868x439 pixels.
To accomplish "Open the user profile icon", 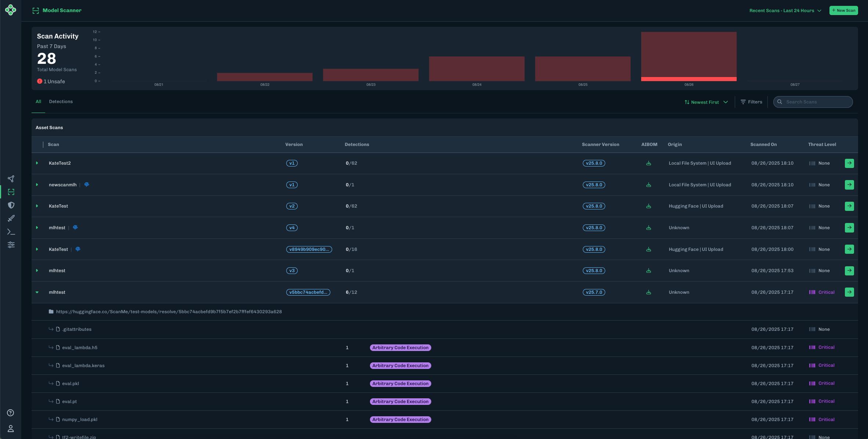I will [x=11, y=428].
